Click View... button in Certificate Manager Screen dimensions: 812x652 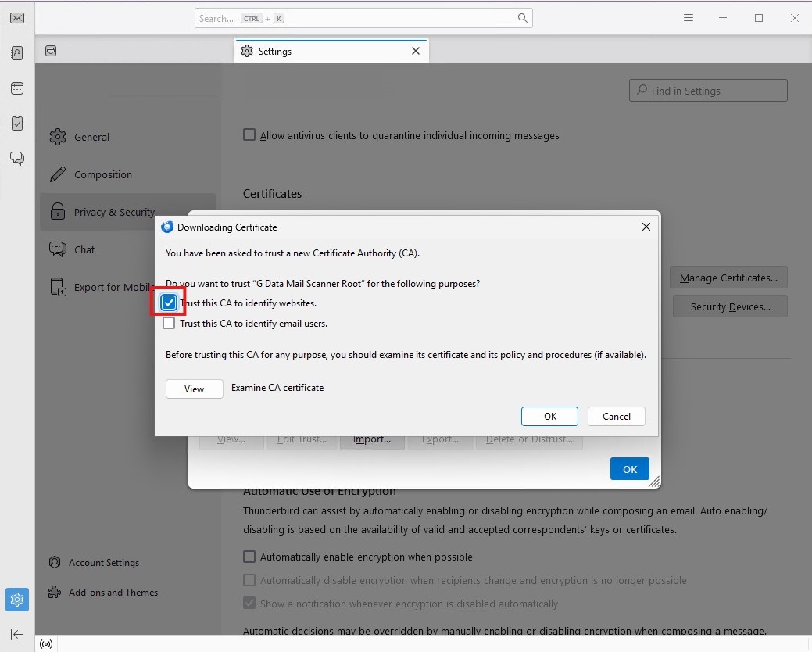point(231,442)
